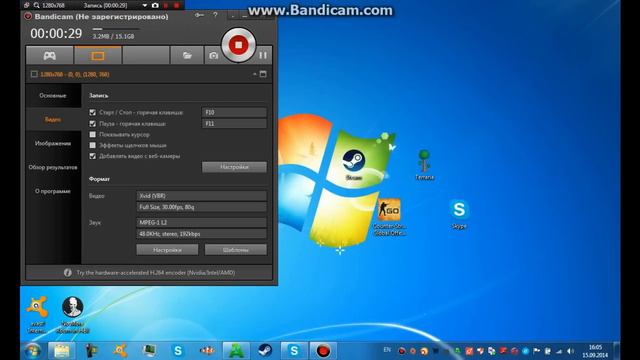Screen dimensions: 640x360
Task: Open the Bandicam output folder icon
Action: [x=187, y=56]
